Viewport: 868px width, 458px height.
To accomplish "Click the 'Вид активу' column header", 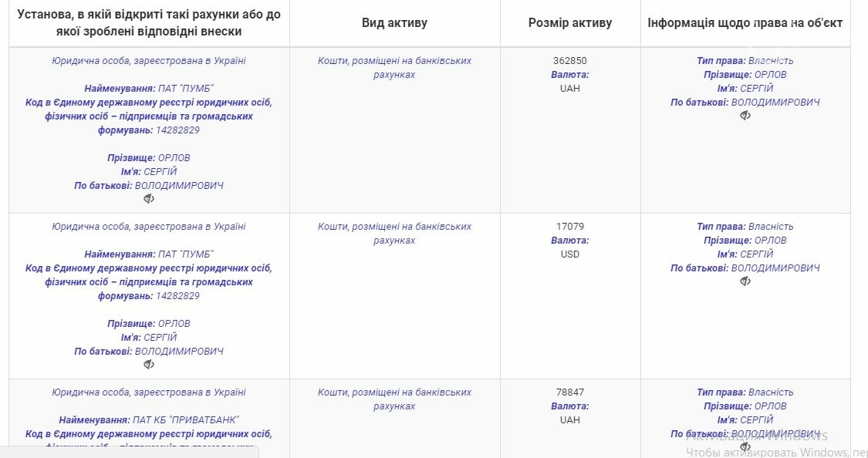I will point(395,22).
